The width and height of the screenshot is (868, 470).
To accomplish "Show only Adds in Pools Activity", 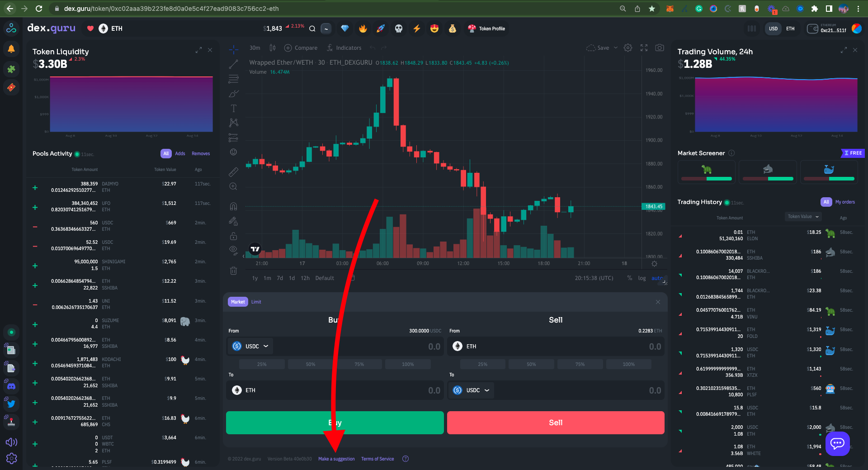I will point(180,154).
